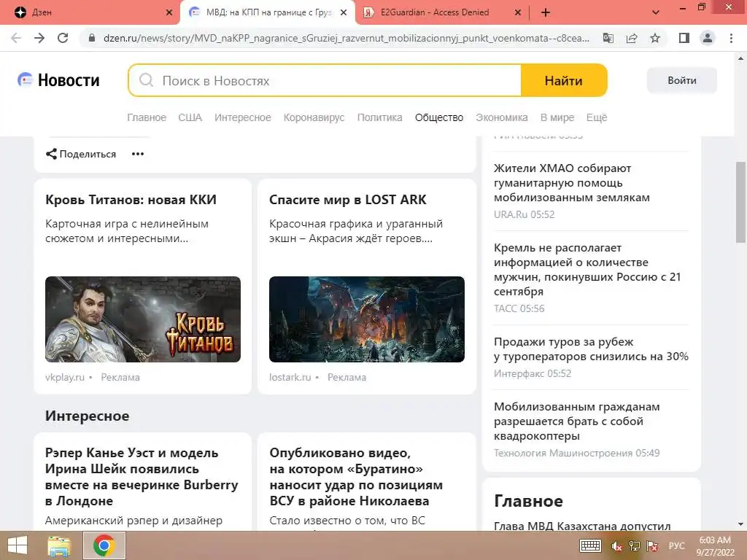Click the Новости logo
Screen dimensions: 747x560
pyautogui.click(x=58, y=80)
